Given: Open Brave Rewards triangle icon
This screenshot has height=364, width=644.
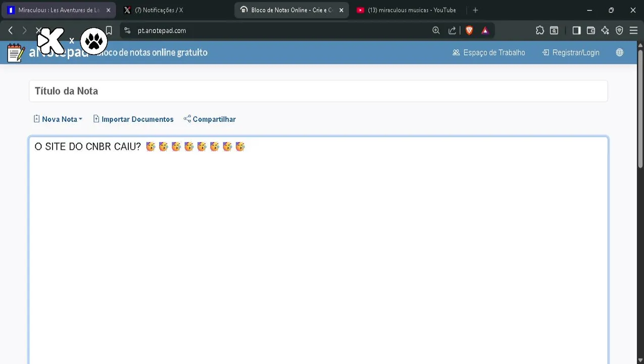Looking at the screenshot, I should (485, 31).
